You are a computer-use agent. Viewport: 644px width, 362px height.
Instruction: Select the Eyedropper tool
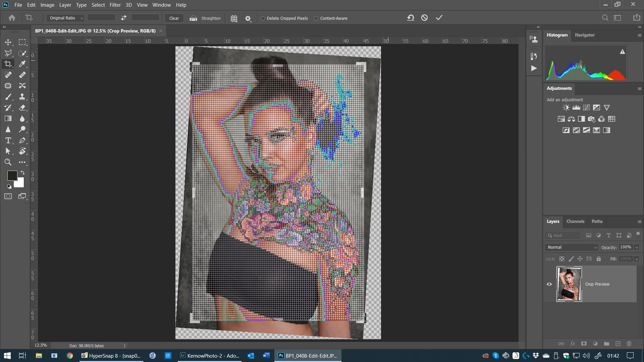click(22, 64)
